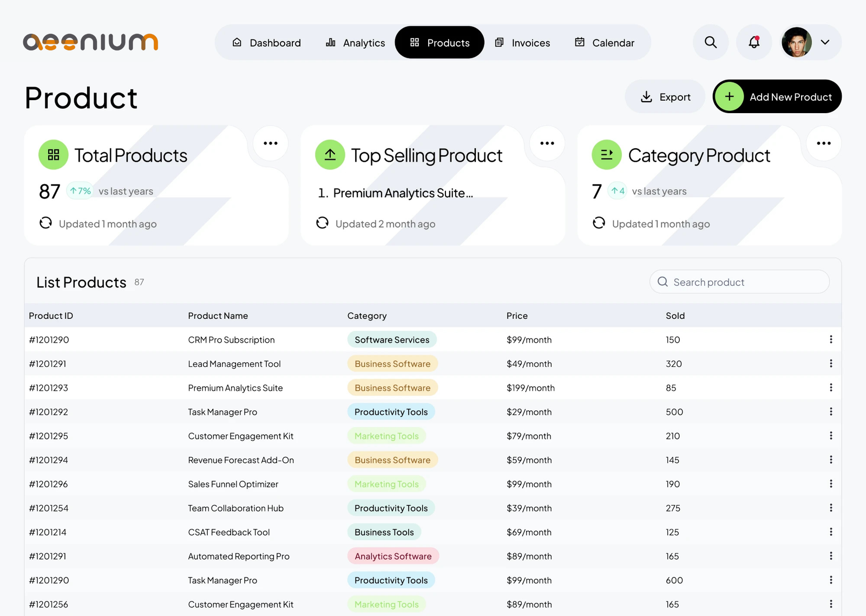Open the notifications bell
This screenshot has height=616, width=866.
point(753,42)
